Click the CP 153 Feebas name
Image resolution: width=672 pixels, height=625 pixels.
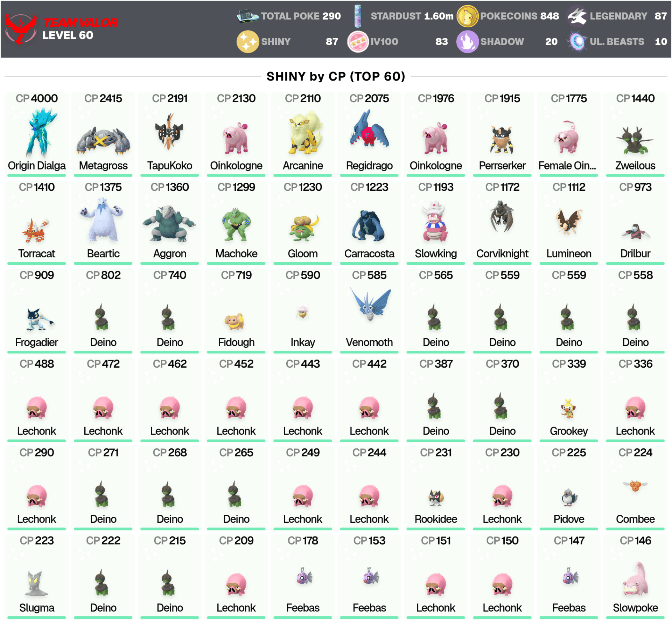(x=369, y=608)
